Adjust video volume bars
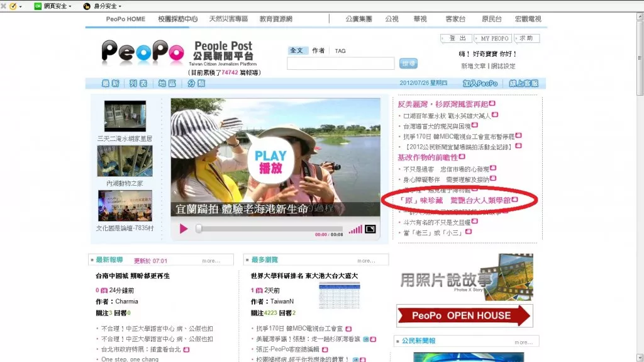 pos(356,229)
